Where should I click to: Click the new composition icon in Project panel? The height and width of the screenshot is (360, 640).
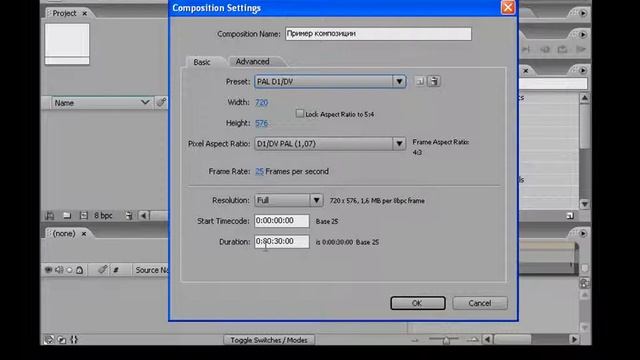[84, 215]
